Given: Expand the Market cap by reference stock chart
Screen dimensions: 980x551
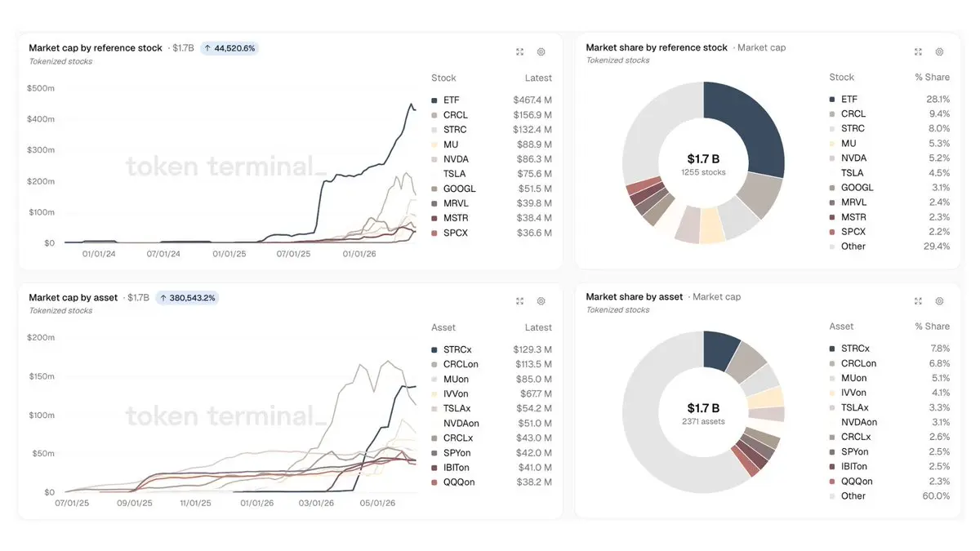Looking at the screenshot, I should tap(519, 51).
